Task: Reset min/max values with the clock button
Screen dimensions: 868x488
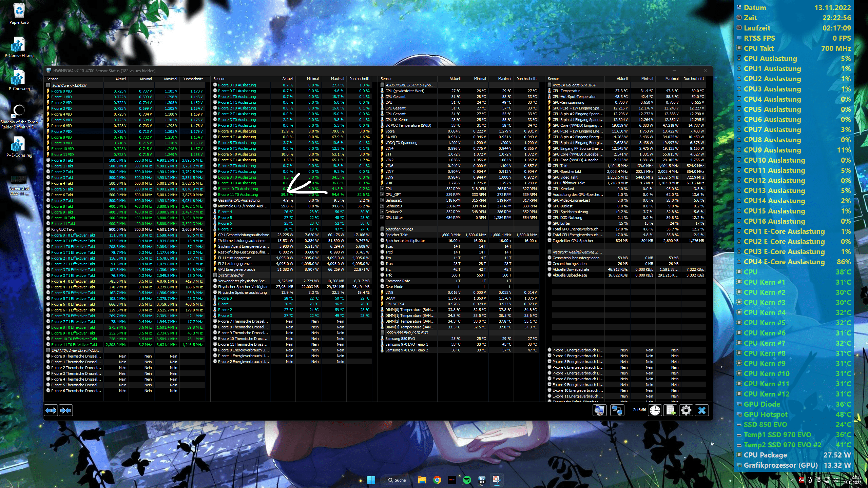Action: [655, 410]
